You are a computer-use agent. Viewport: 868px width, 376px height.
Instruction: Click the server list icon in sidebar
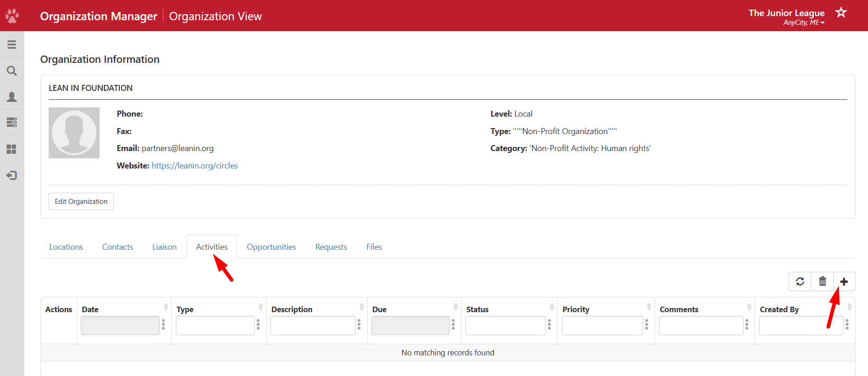click(x=12, y=123)
